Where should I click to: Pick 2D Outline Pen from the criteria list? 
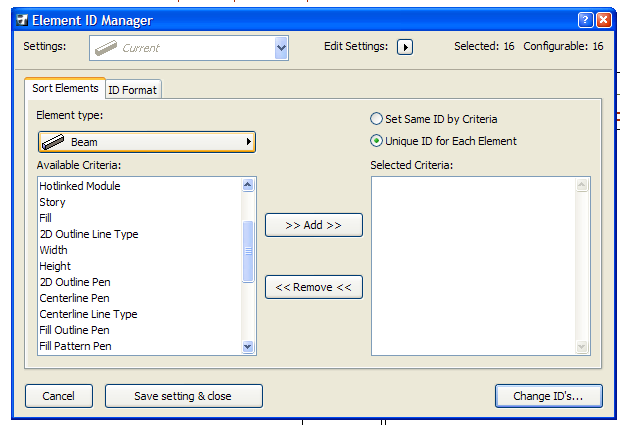pos(74,282)
